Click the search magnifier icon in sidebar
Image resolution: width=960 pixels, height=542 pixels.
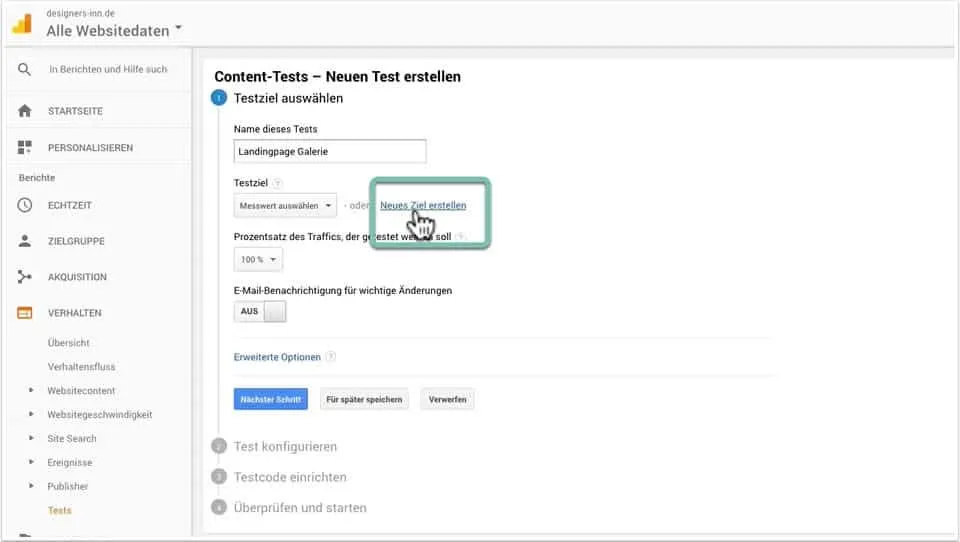tap(25, 70)
